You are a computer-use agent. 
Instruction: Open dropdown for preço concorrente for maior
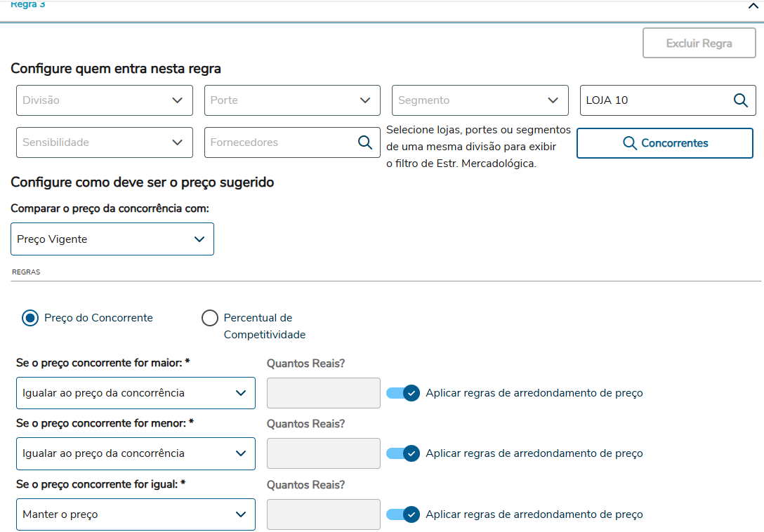pyautogui.click(x=136, y=393)
